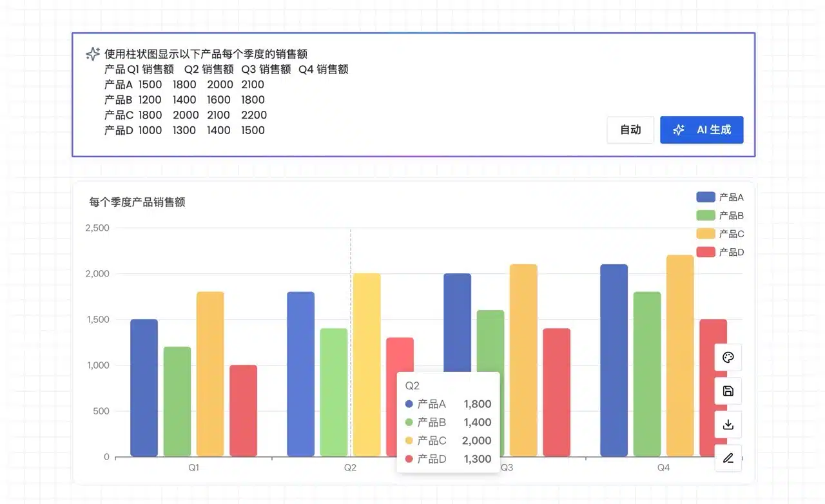The width and height of the screenshot is (825, 504).
Task: Toggle 产品A series in the legend
Action: click(719, 197)
